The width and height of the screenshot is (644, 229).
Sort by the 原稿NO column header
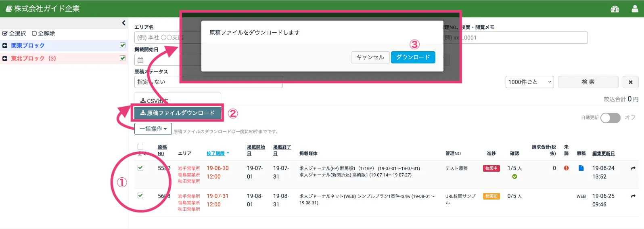click(x=162, y=150)
